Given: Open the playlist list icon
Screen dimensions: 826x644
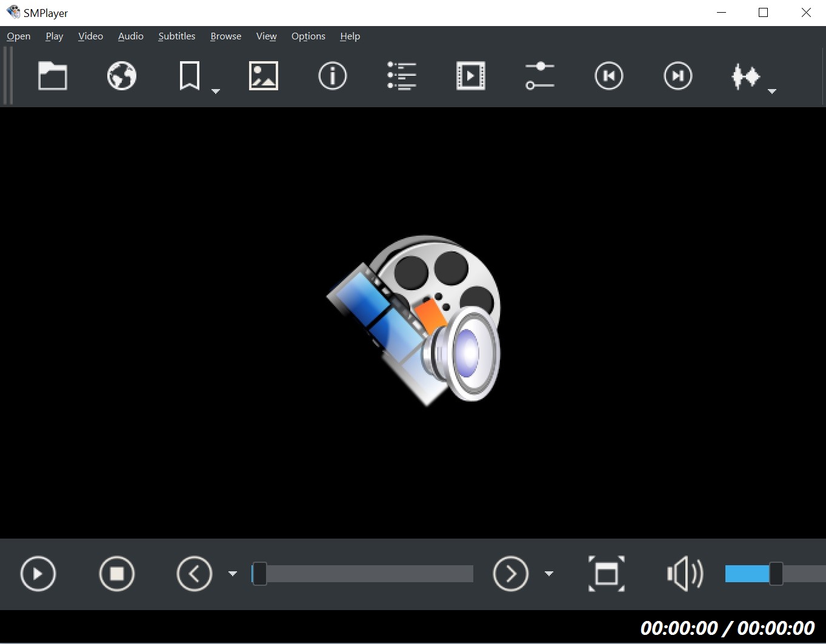Looking at the screenshot, I should [402, 76].
